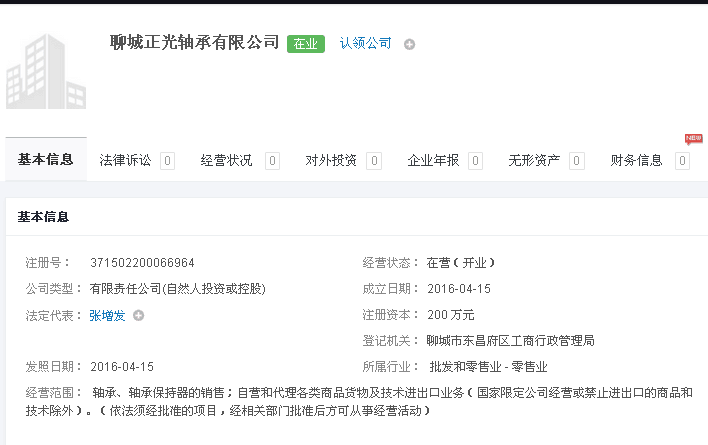Click the count badge beside 法律诉讼
This screenshot has width=708, height=445.
click(167, 161)
